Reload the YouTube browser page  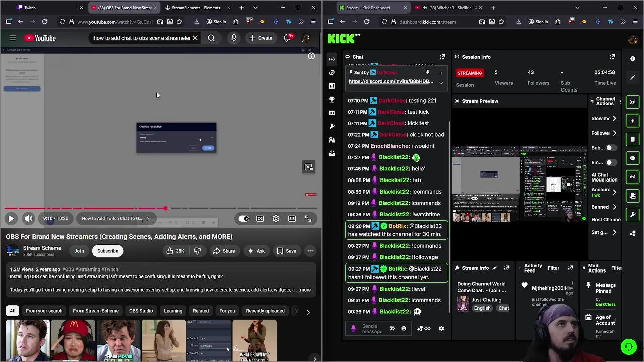tap(44, 22)
